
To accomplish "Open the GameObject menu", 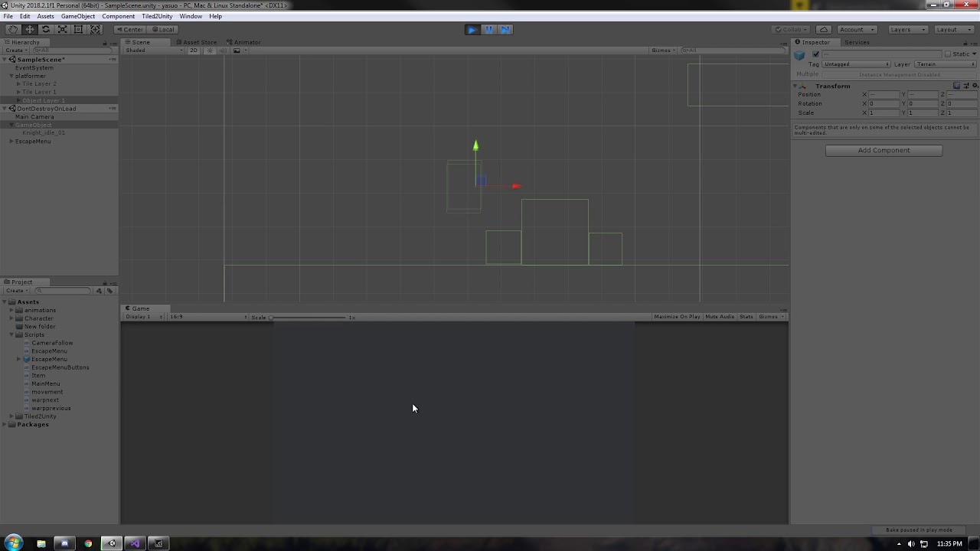I will 77,16.
